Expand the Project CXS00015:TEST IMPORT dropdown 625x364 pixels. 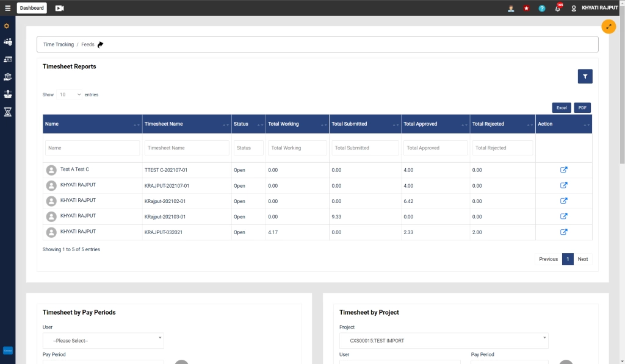(444, 340)
